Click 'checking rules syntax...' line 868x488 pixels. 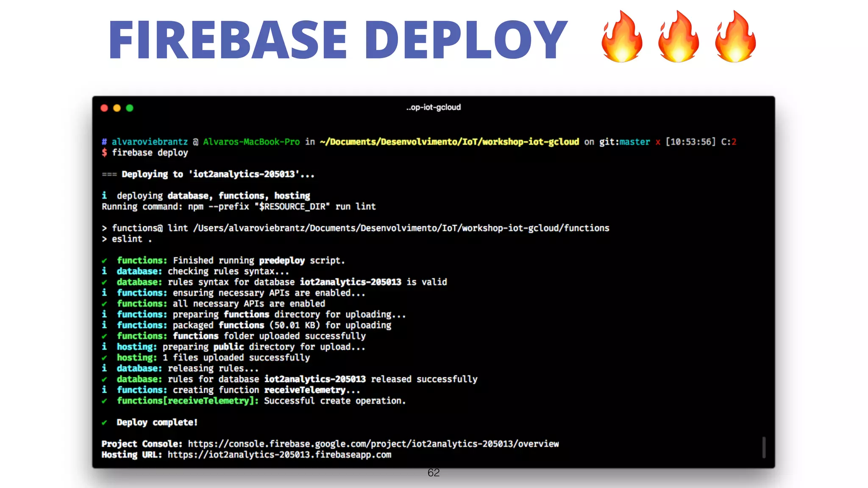coord(195,272)
